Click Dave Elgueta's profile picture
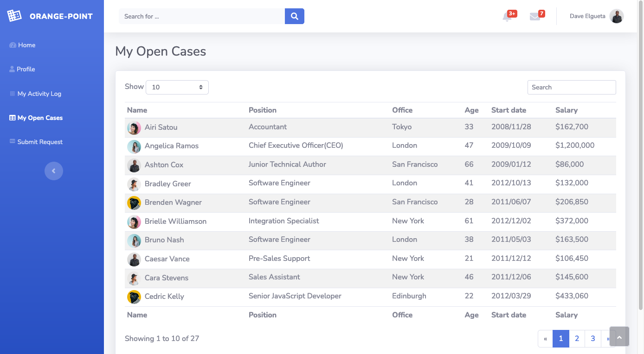 (x=617, y=16)
